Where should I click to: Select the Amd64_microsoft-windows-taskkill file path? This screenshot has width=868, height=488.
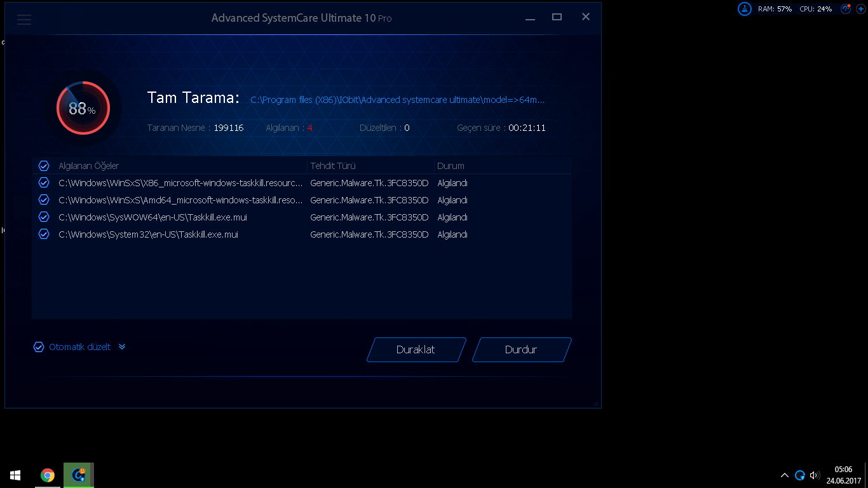180,200
